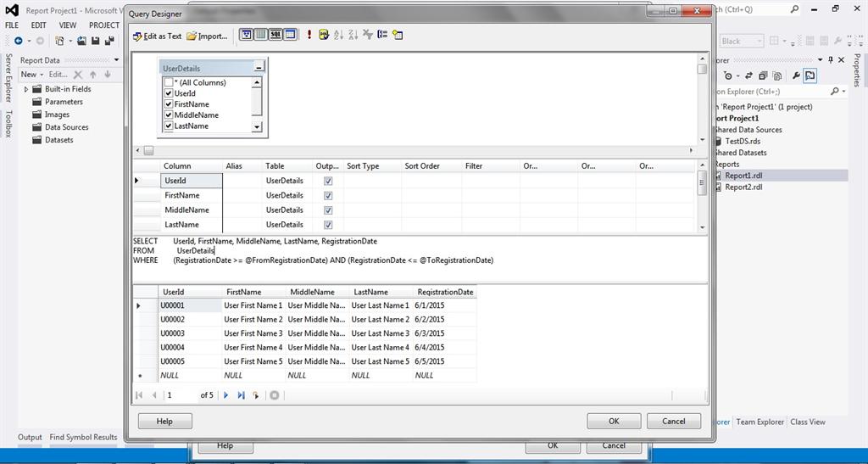Switch to the Class View tab
Image resolution: width=868 pixels, height=464 pixels.
coord(808,422)
